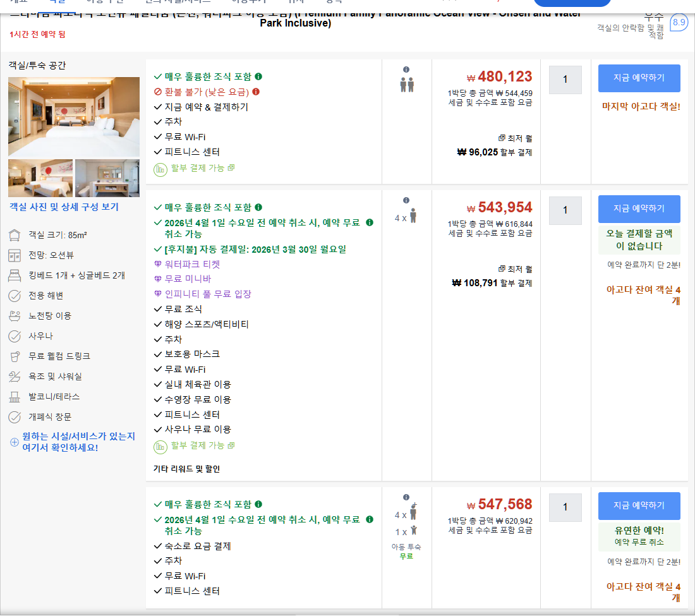695x616 pixels.
Task: Book the ₩547,568 offer with 지금 예약하기
Action: 639,505
